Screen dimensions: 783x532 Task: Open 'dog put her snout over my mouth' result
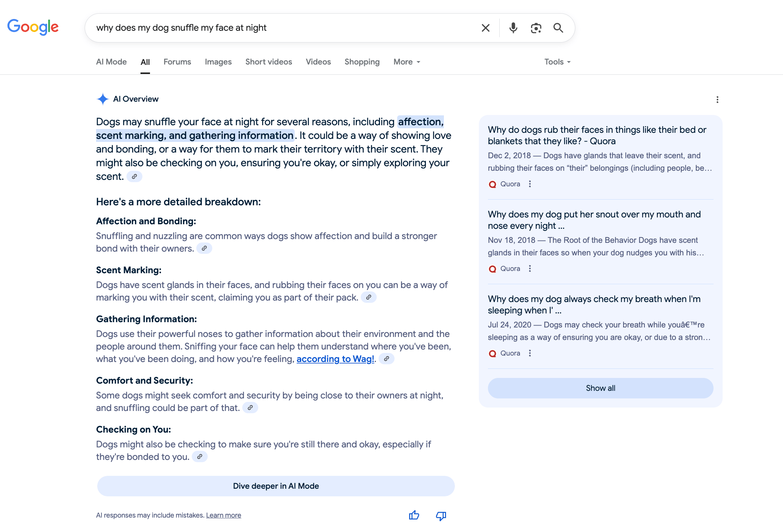(594, 220)
